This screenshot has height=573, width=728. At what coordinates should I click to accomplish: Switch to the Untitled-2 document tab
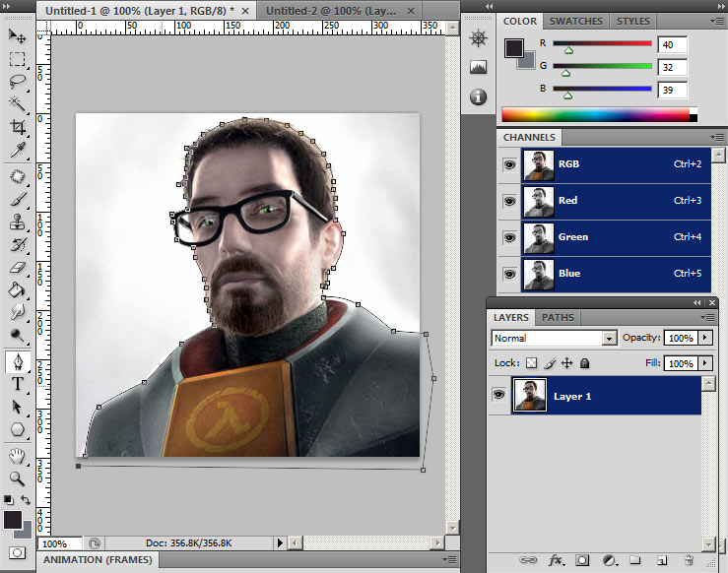coord(331,11)
